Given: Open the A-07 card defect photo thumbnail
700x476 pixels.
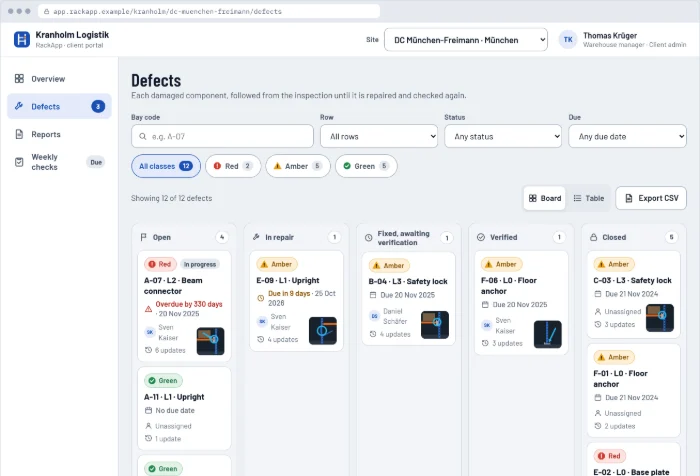Looking at the screenshot, I should pyautogui.click(x=211, y=341).
